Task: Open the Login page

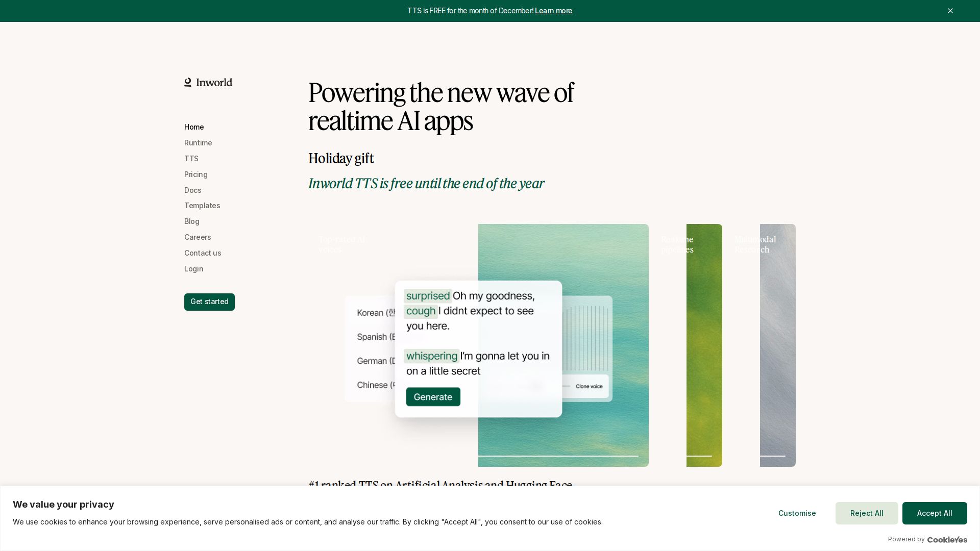Action: click(194, 269)
